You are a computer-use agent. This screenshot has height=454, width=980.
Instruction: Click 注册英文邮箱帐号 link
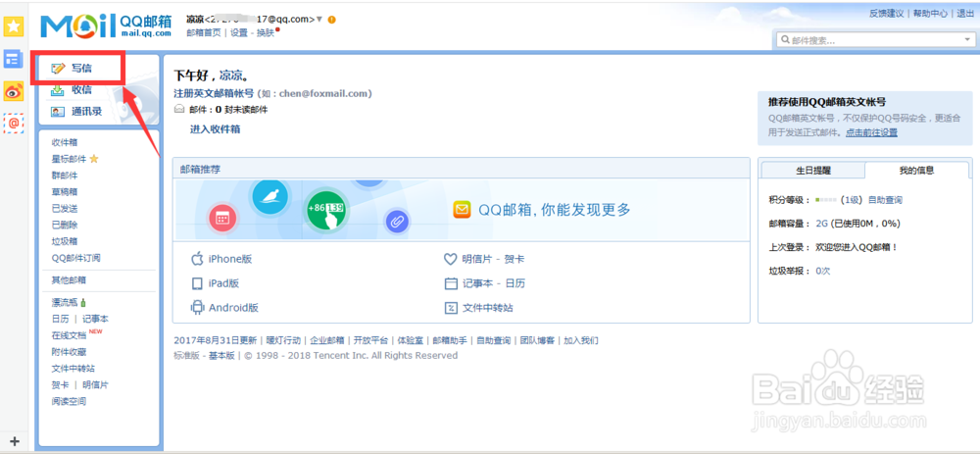coord(214,93)
